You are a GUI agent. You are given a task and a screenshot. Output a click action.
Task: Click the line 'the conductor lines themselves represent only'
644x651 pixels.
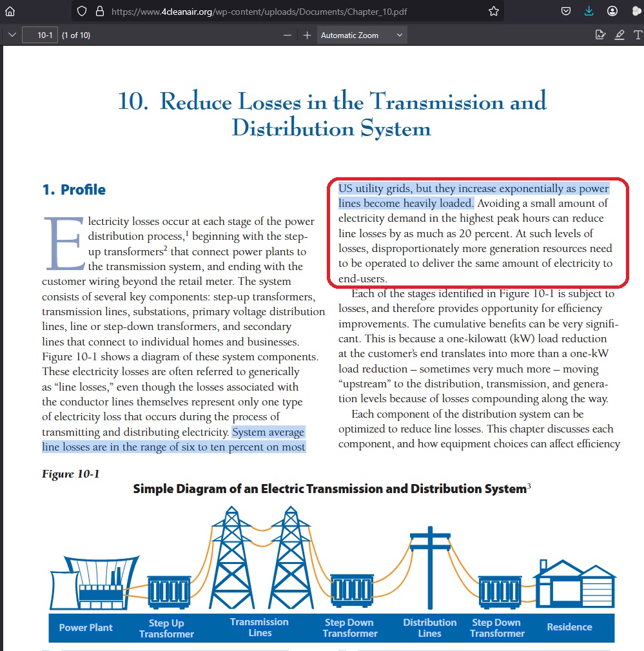pos(172,402)
